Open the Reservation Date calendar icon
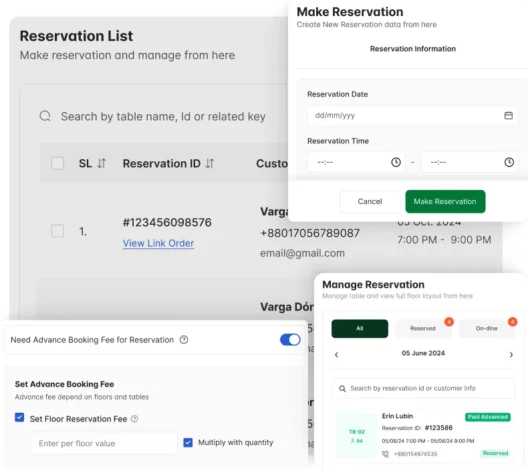The height and width of the screenshot is (469, 528). [508, 115]
